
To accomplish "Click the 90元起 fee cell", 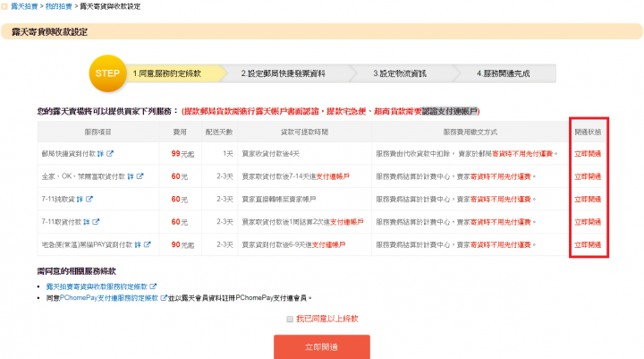I will coord(182,244).
